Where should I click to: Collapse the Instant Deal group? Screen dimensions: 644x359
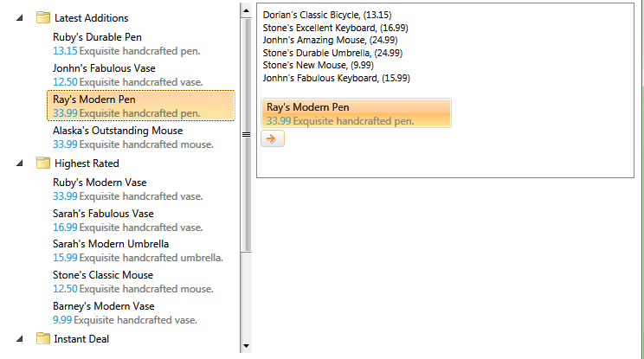tap(20, 339)
